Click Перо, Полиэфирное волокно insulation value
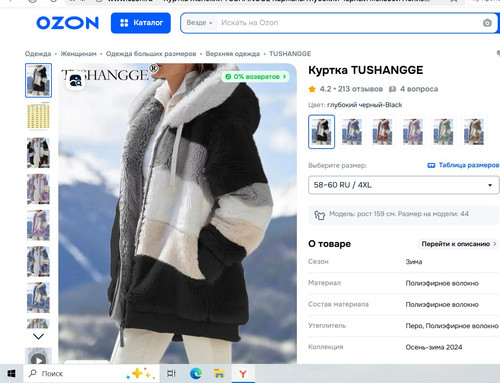Screen dimensions: 500x383 pyautogui.click(x=452, y=326)
